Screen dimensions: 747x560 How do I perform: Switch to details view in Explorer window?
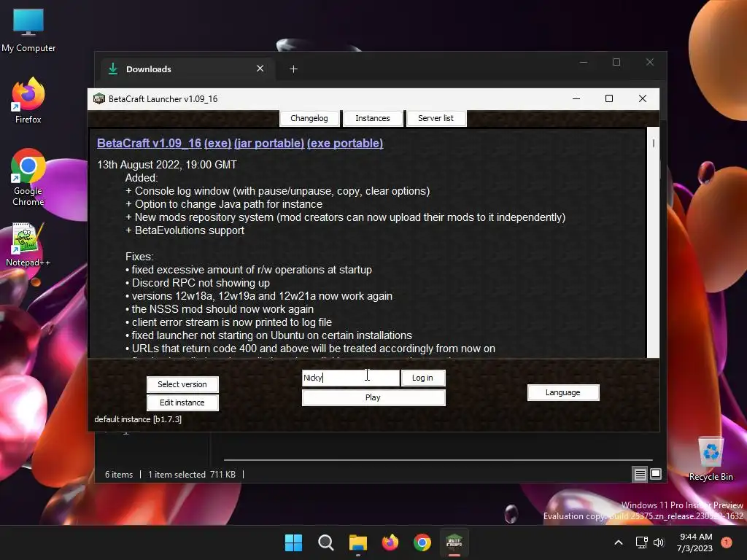640,474
